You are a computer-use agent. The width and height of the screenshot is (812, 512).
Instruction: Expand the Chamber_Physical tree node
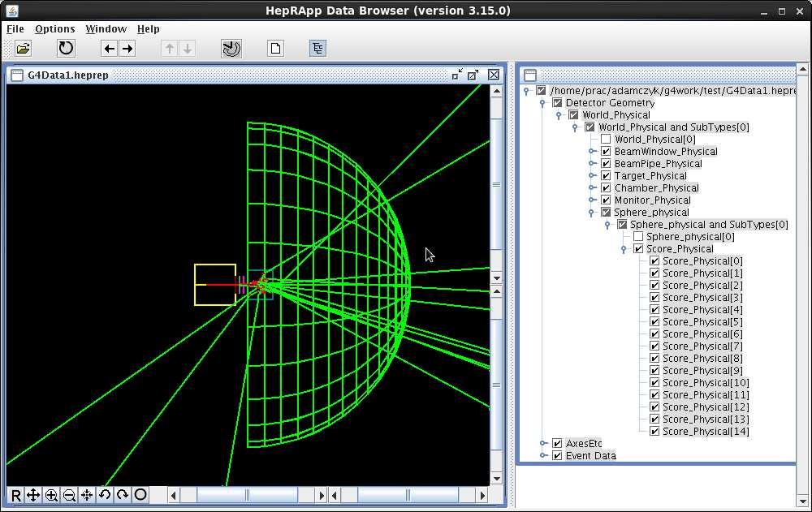593,188
